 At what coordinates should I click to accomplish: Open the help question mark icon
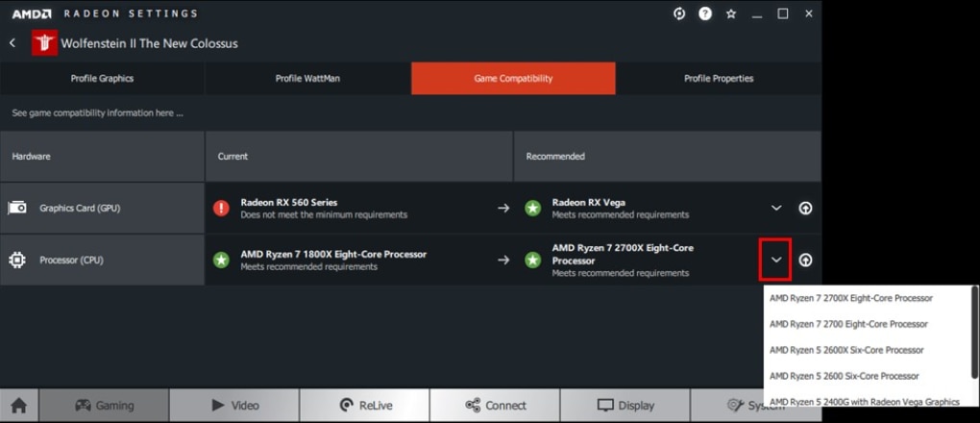(x=705, y=13)
